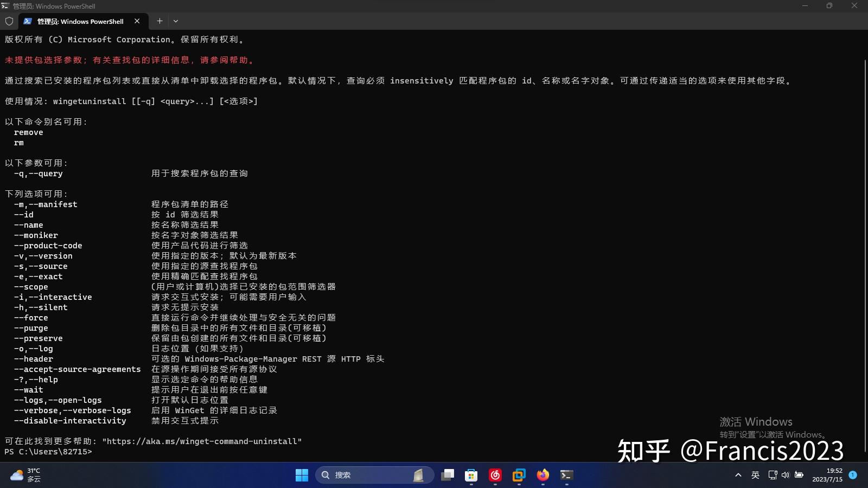The width and height of the screenshot is (868, 488).
Task: Click the 启用 WinGet 的详细日志记录 description
Action: point(214,410)
